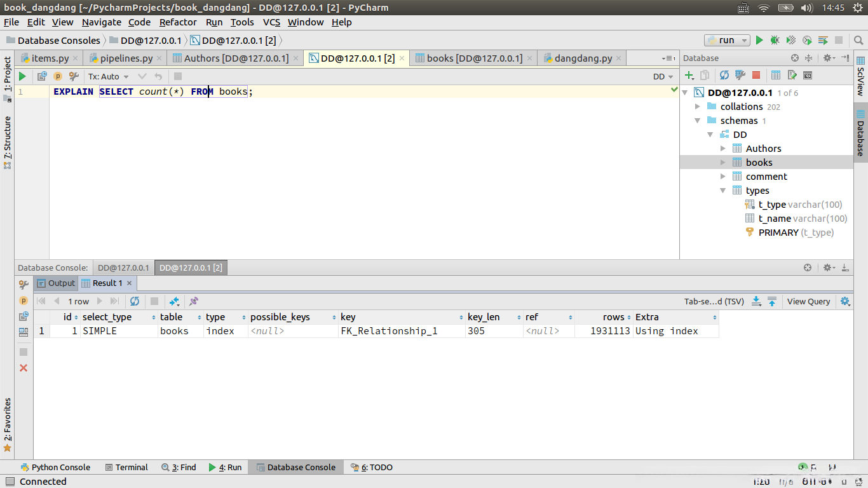This screenshot has width=868, height=488.
Task: Expand the collations folder node
Action: tap(698, 107)
